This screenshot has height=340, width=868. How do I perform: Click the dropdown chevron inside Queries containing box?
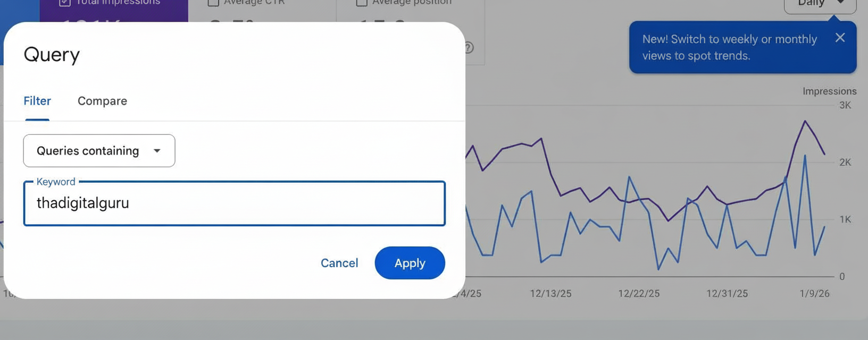click(157, 151)
